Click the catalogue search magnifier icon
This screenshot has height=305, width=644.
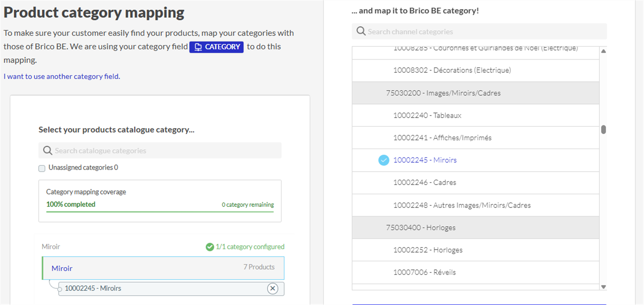coord(48,150)
